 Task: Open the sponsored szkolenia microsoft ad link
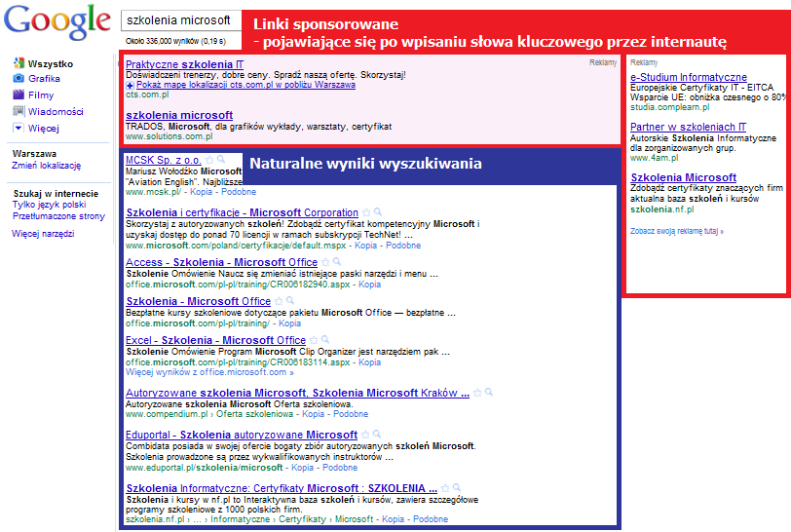click(x=179, y=115)
